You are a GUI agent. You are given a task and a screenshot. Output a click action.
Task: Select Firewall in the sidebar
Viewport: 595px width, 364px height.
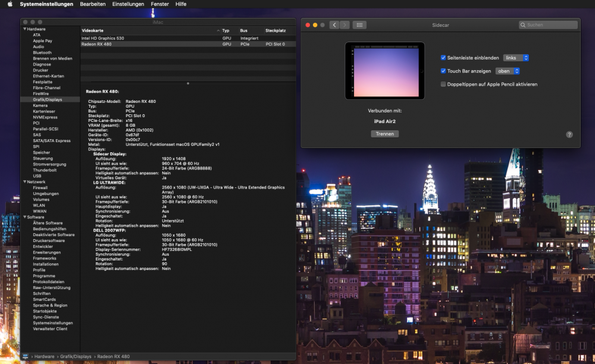point(40,188)
